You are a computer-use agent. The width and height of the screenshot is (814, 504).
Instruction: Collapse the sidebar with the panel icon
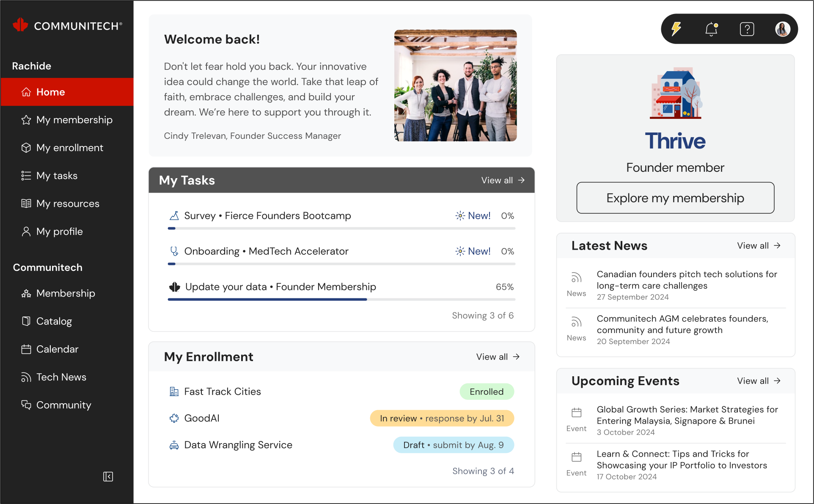(x=108, y=476)
